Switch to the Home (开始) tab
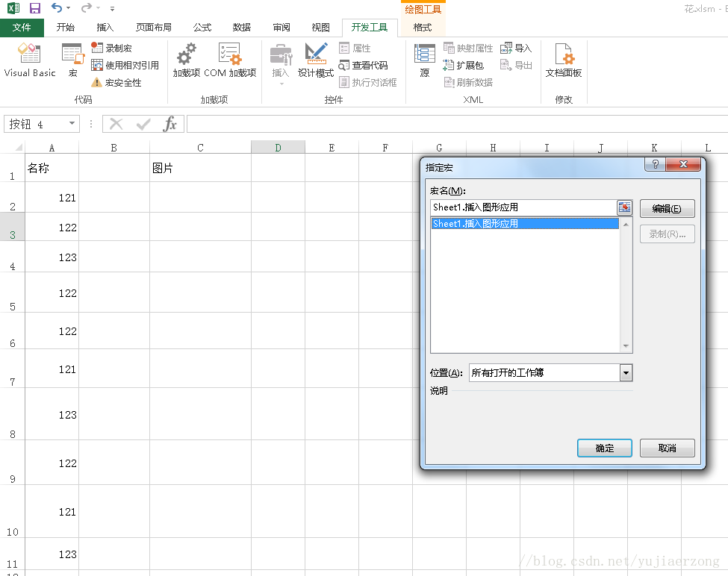Viewport: 728px width, 576px height. click(x=66, y=28)
